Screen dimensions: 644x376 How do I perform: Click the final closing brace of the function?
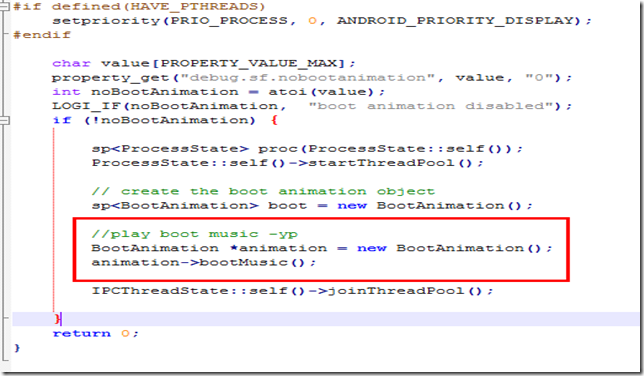17,348
